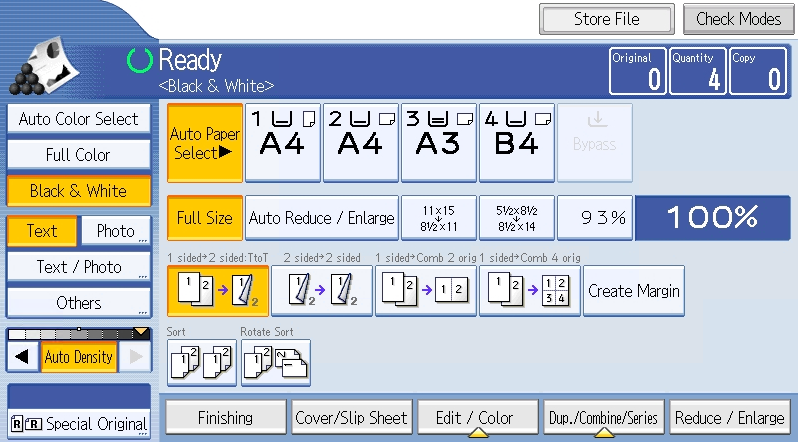This screenshot has height=442, width=798.
Task: Open the Dup./Combine/Series tab
Action: [605, 418]
